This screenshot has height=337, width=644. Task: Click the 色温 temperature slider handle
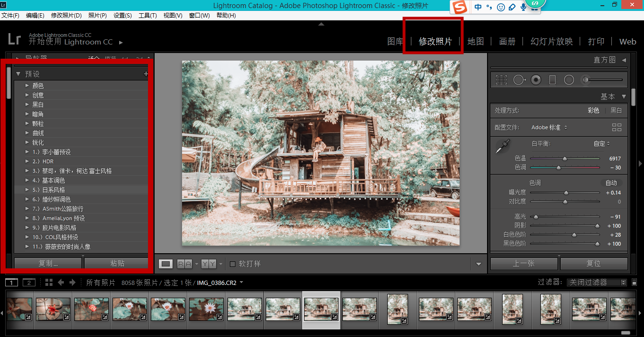(565, 159)
